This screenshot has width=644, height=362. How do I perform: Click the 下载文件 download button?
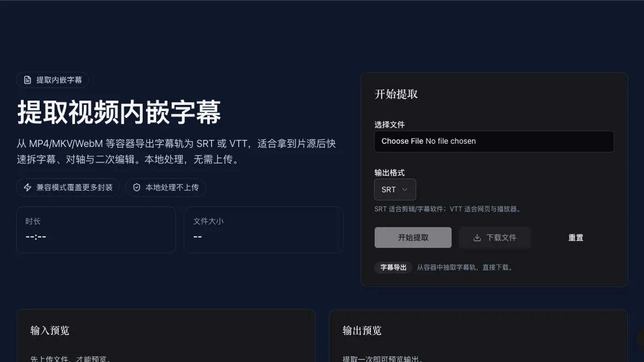495,238
